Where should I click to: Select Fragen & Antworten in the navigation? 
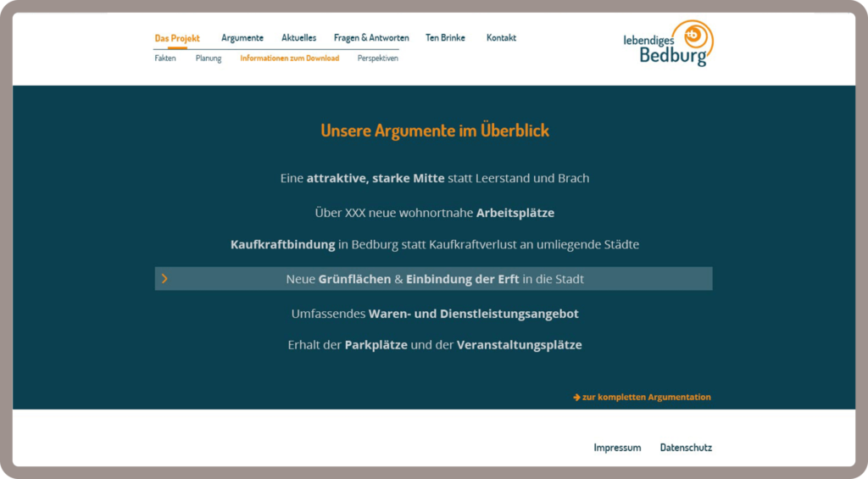(371, 37)
